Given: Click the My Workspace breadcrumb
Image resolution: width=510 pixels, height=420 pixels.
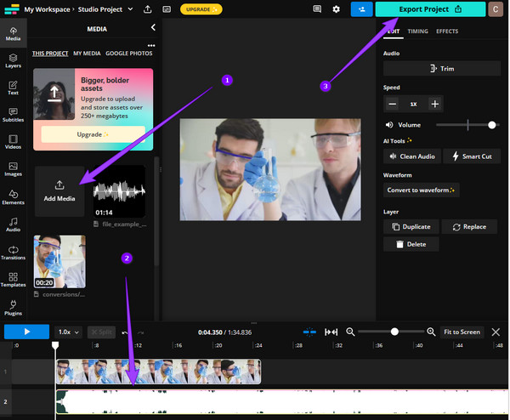Looking at the screenshot, I should [47, 9].
